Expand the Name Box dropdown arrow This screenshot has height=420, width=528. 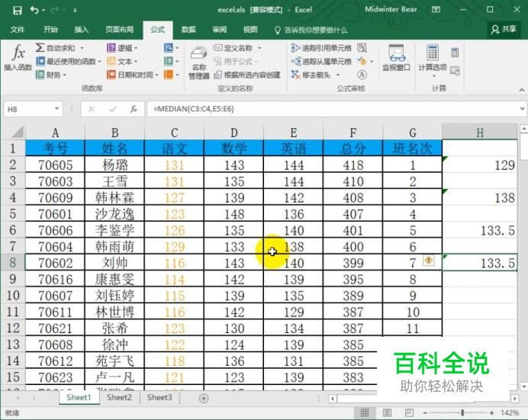click(57, 108)
